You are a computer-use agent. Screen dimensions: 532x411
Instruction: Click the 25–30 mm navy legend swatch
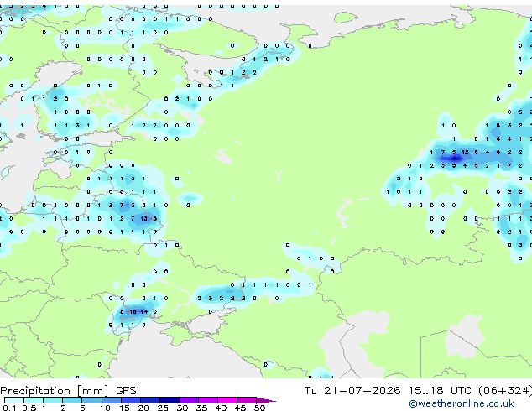tap(169, 400)
